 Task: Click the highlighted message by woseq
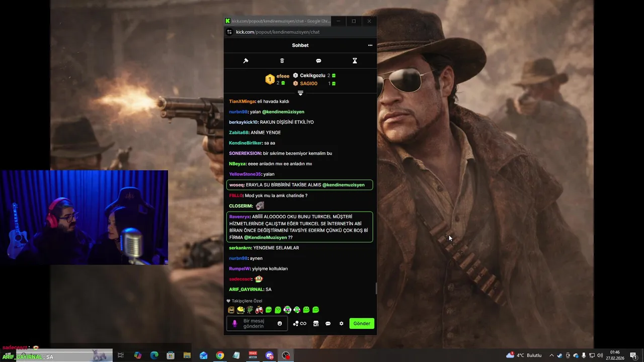coord(299,185)
